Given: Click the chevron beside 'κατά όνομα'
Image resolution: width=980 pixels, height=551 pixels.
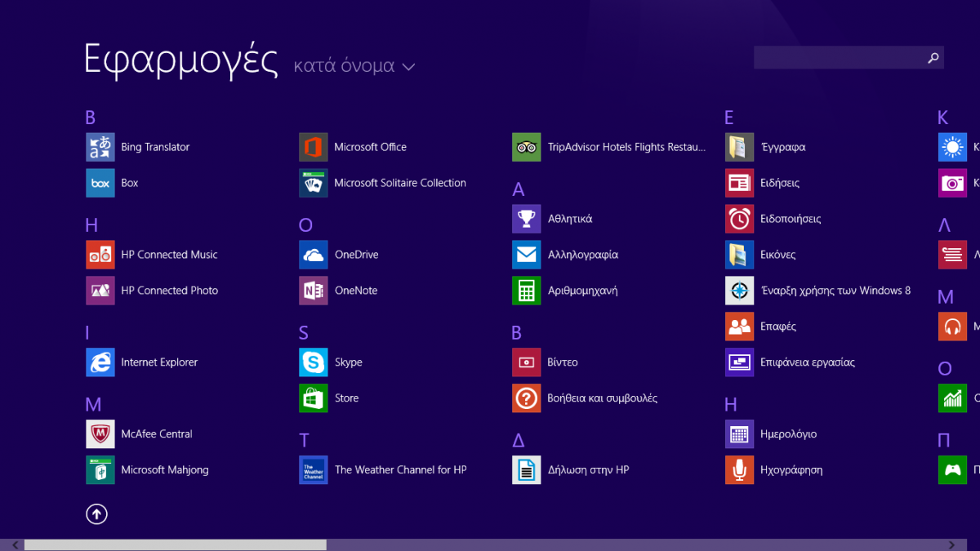Looking at the screenshot, I should coord(408,67).
